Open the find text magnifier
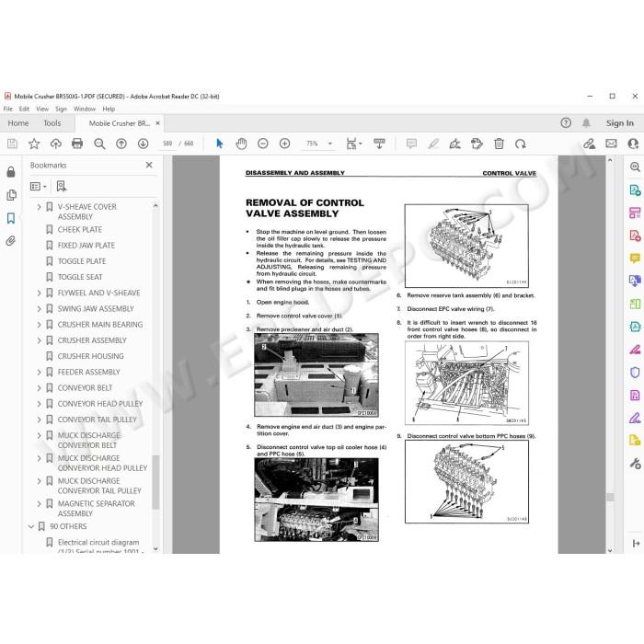 tap(99, 144)
